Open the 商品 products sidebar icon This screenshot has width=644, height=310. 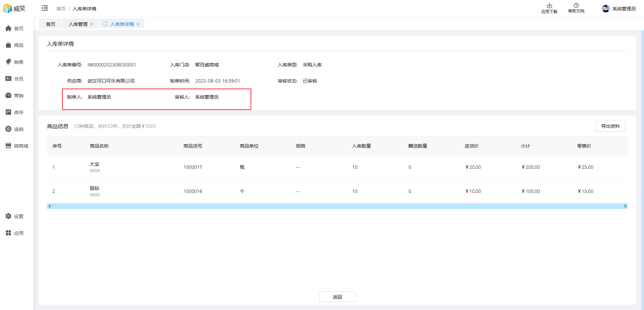coord(8,45)
